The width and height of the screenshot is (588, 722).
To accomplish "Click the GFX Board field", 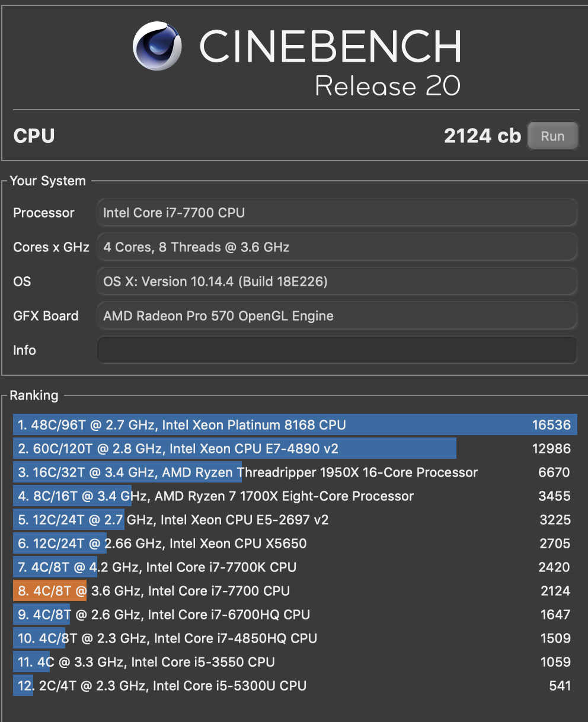I will pyautogui.click(x=337, y=316).
